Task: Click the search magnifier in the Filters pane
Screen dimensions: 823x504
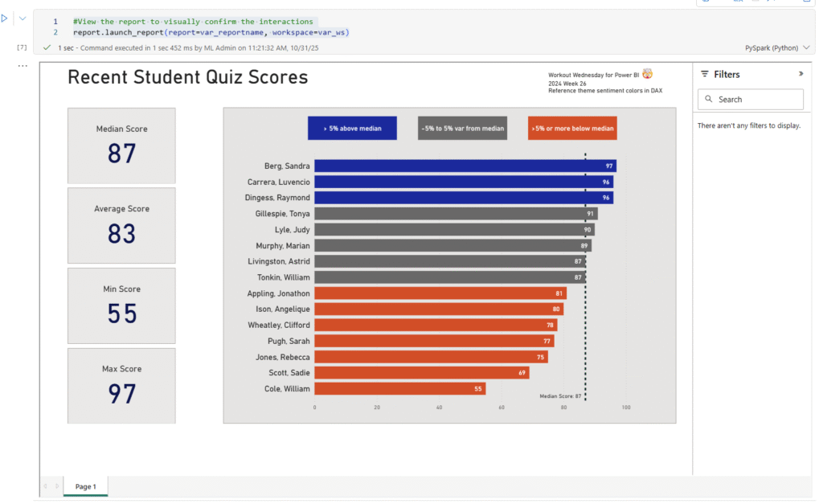Action: (x=709, y=99)
